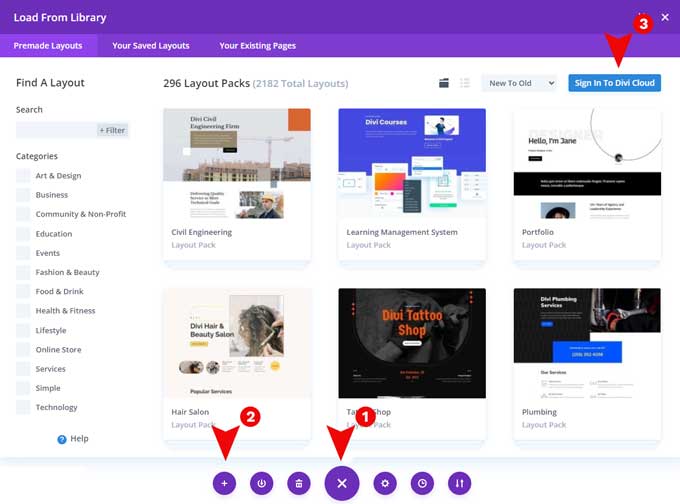Open the Plumbing layout pack thumbnail
680x504 pixels.
point(587,343)
